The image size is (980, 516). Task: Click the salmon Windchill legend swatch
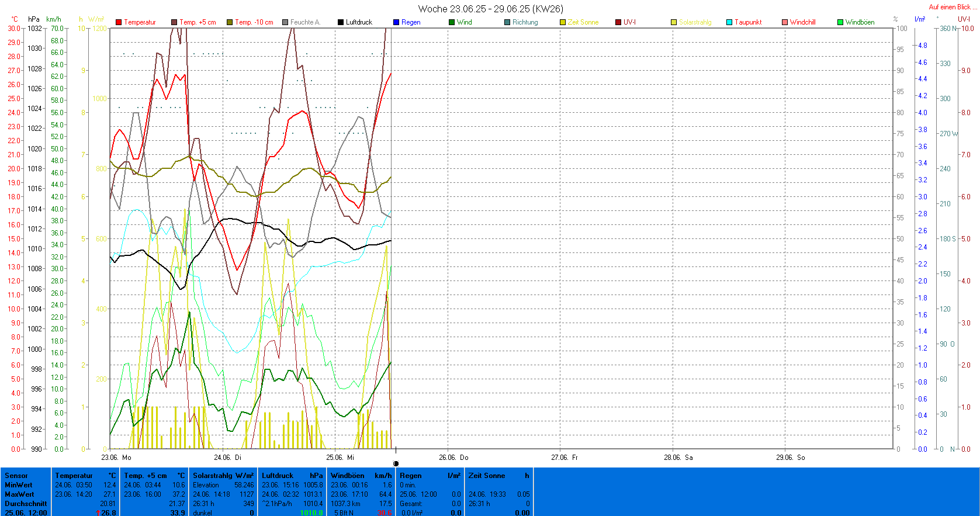(x=785, y=22)
